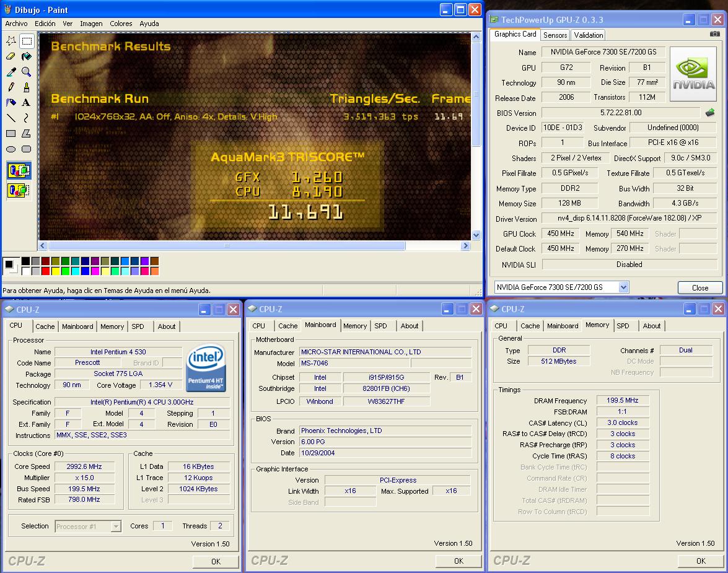Open the Imagen menu in Paint

click(91, 23)
